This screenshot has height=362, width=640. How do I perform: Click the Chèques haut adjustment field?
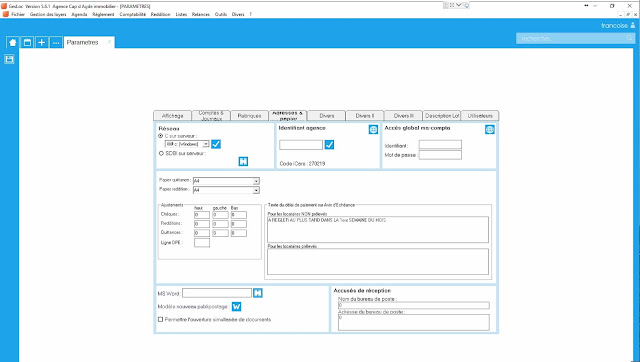coord(202,215)
